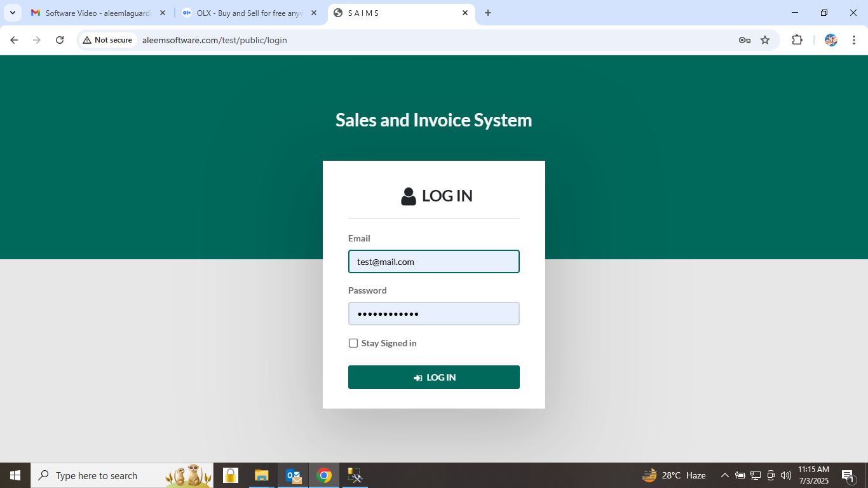Click the LOG IN card heading
This screenshot has width=868, height=488.
coord(437,196)
